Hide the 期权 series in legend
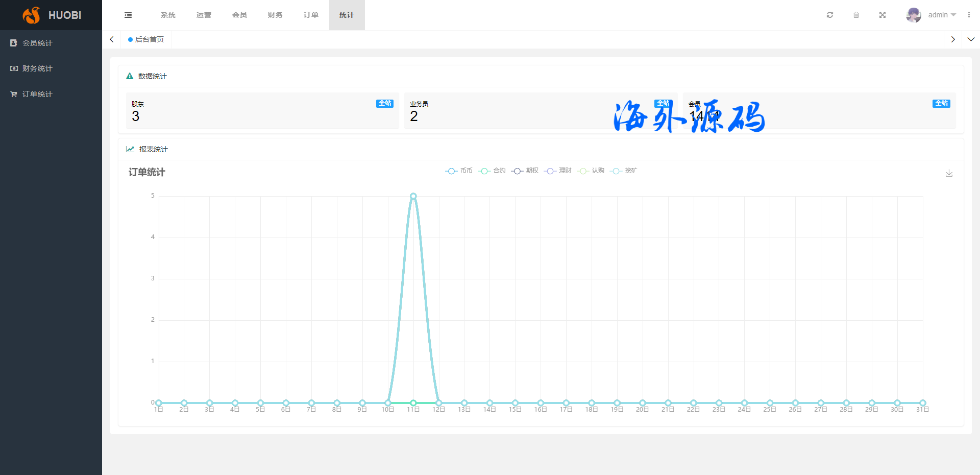Screen dimensions: 980x475 click(525, 171)
